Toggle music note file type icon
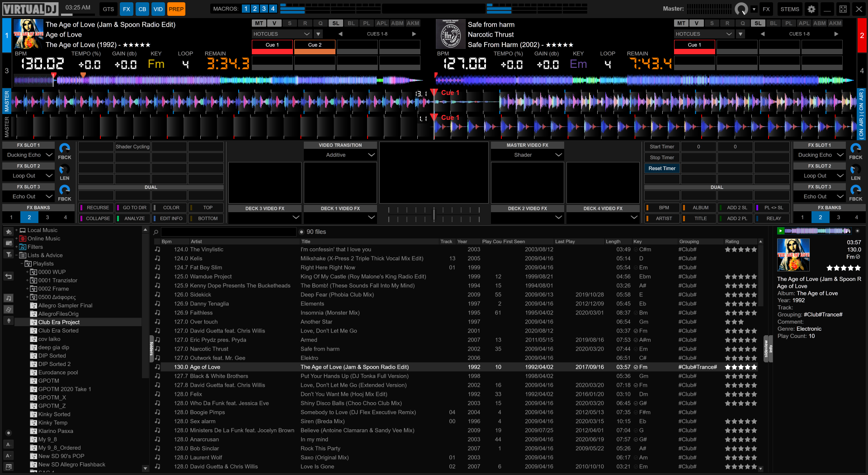This screenshot has height=475, width=868. pos(9,298)
